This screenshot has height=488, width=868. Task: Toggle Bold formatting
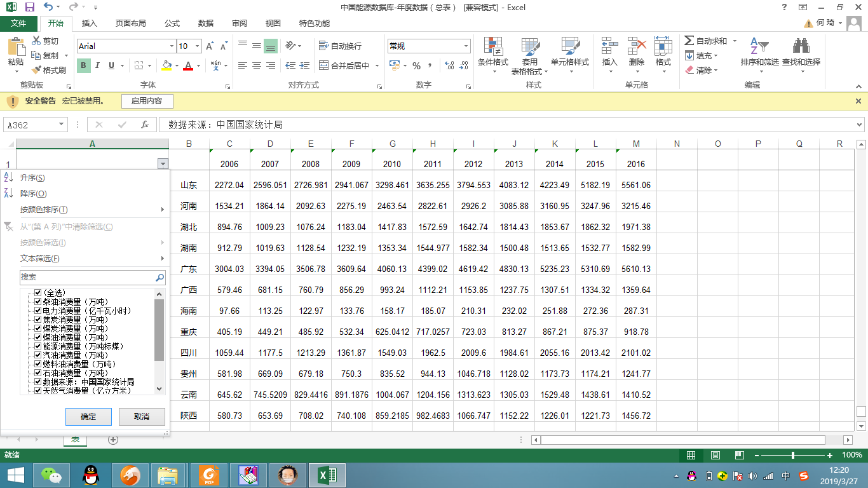pos(84,65)
